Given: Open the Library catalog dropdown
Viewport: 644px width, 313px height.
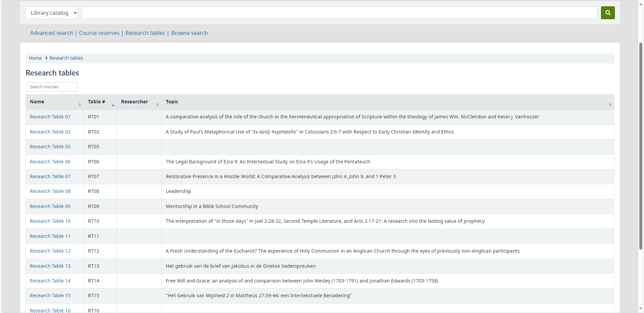Looking at the screenshot, I should 52,13.
